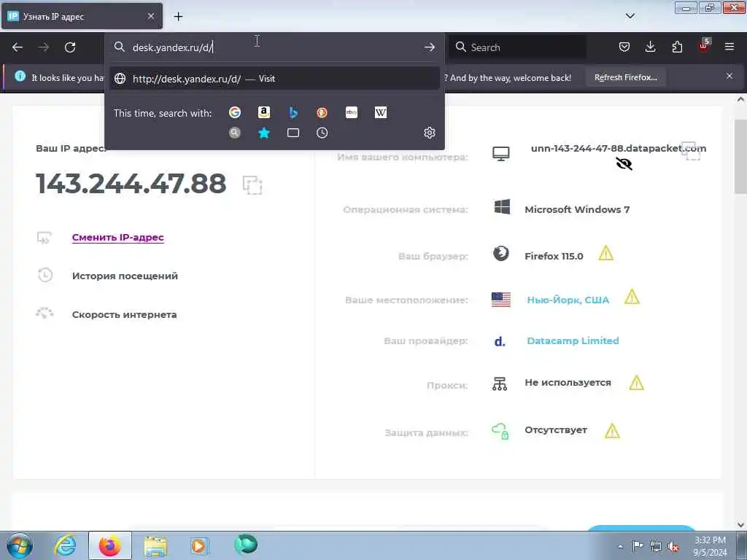The image size is (747, 560).
Task: Click the Не используется proxy value
Action: (568, 382)
